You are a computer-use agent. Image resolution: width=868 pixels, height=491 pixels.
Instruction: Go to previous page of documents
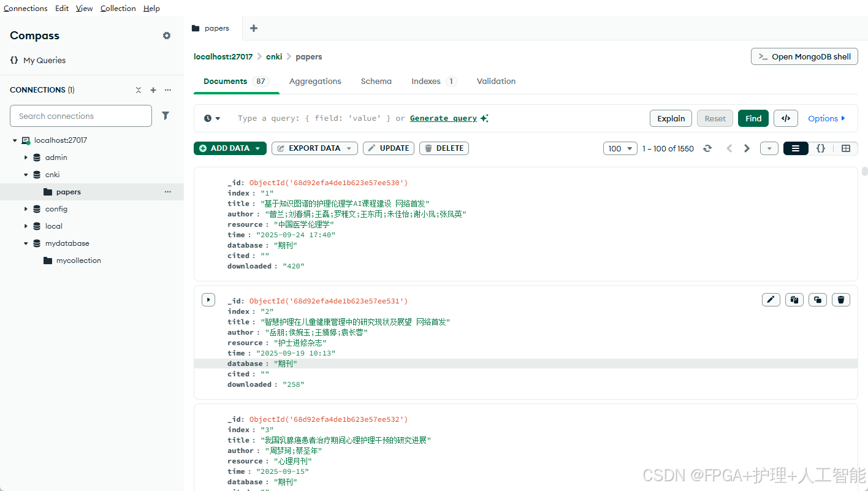click(729, 148)
